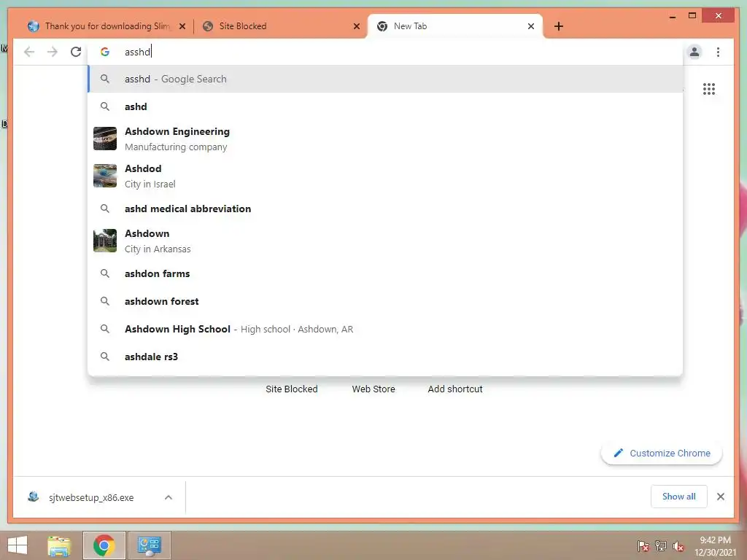The width and height of the screenshot is (747, 560).
Task: Click search icon beside Ashdown High School
Action: pyautogui.click(x=105, y=329)
